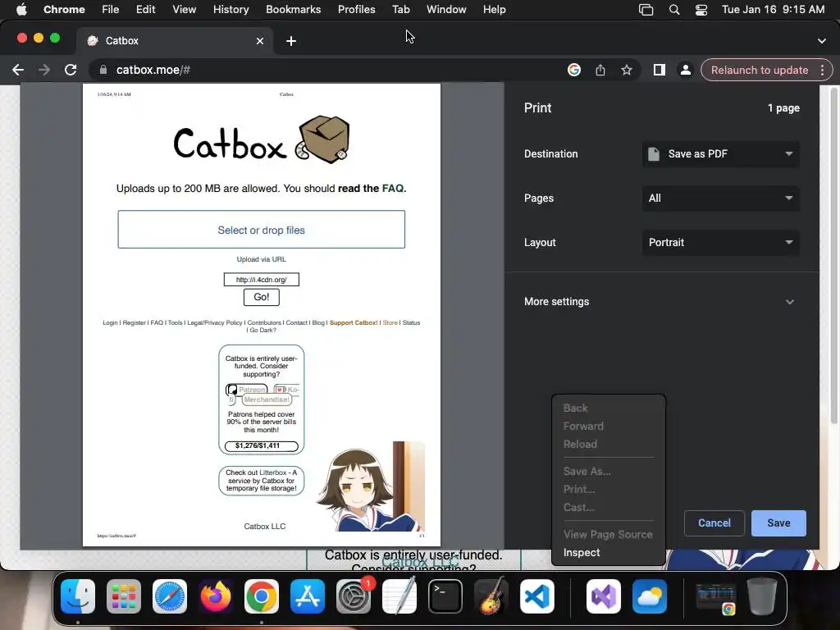Click the date and time in menu bar
The image size is (840, 630).
tap(773, 10)
